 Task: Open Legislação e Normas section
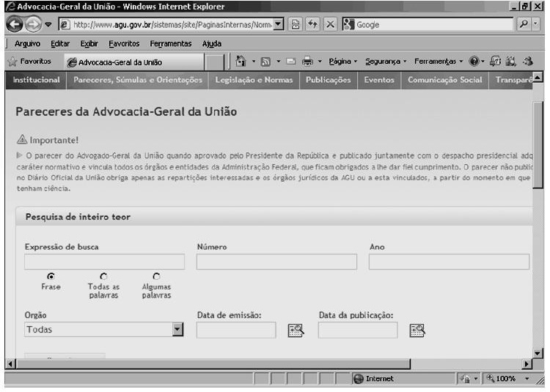[x=254, y=80]
